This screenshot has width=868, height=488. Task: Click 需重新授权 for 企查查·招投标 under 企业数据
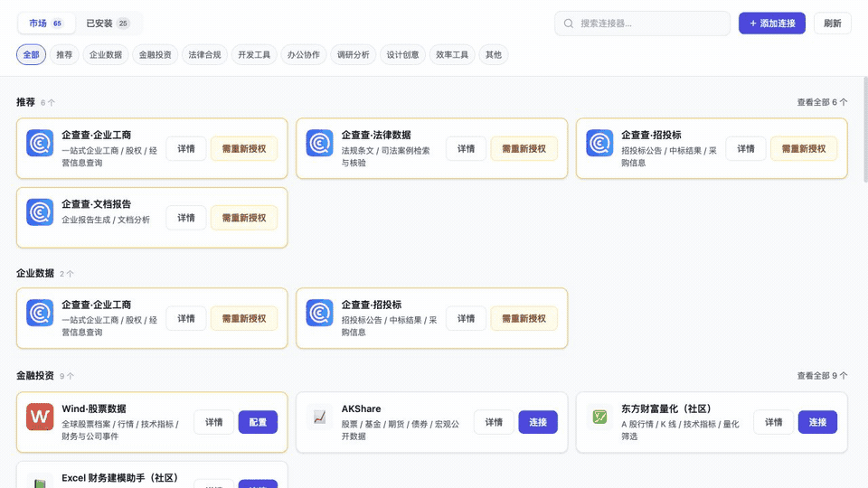(524, 319)
